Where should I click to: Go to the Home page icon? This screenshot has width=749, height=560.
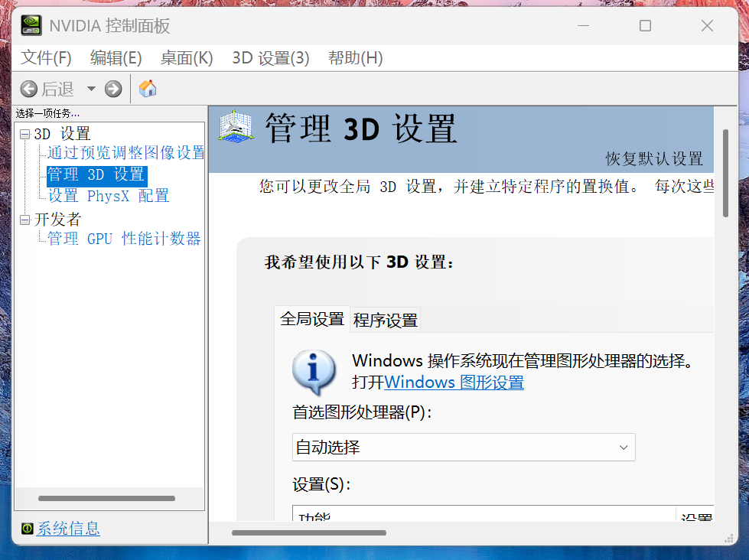click(148, 89)
